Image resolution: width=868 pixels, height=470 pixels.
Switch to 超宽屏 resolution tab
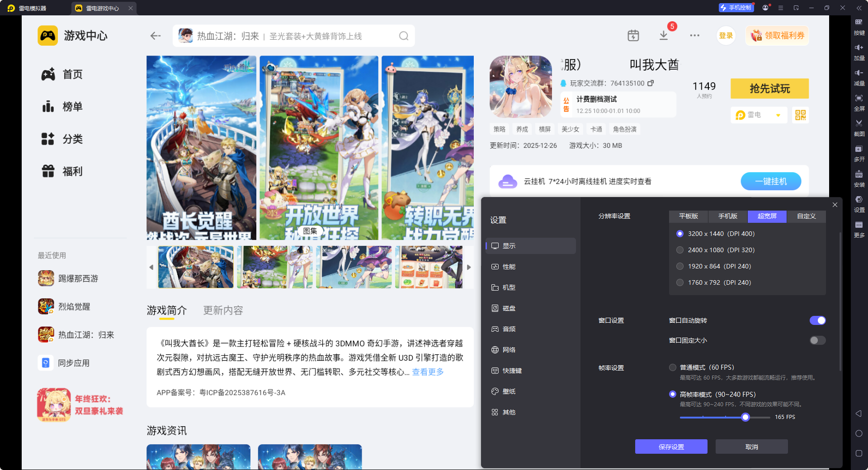point(767,216)
